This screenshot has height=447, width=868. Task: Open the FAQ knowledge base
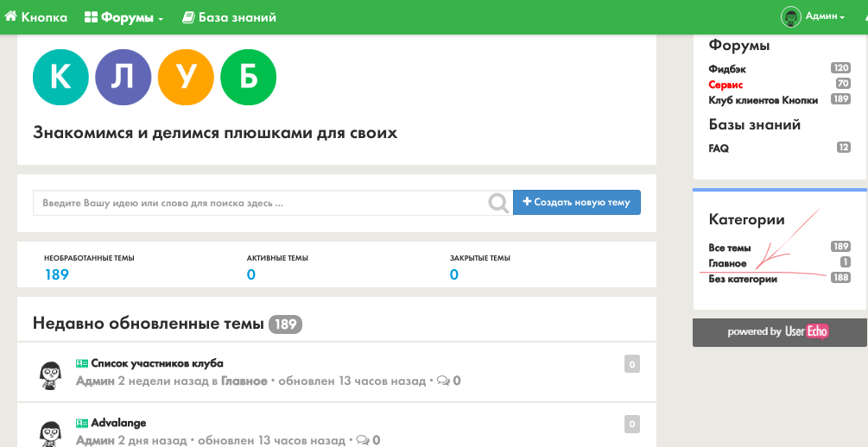pyautogui.click(x=719, y=148)
